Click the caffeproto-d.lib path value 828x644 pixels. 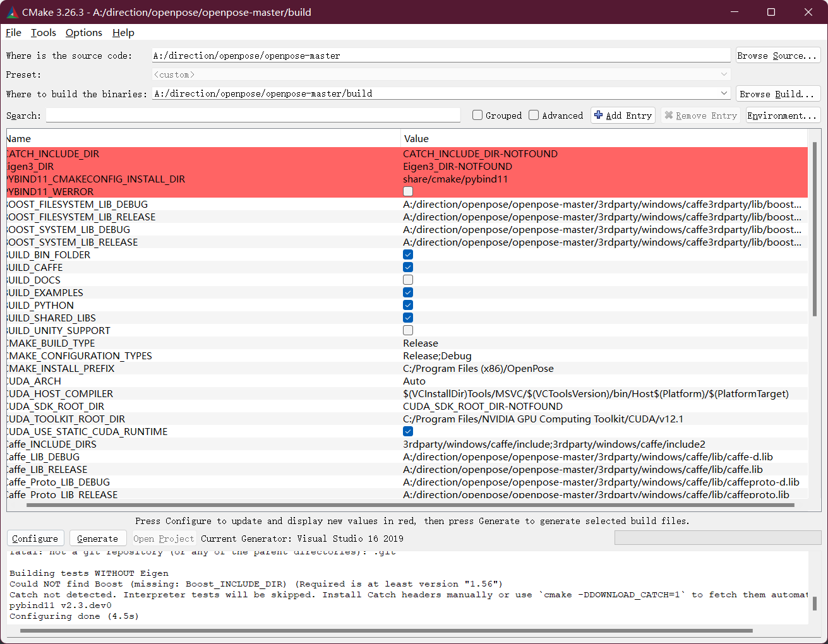coord(601,482)
